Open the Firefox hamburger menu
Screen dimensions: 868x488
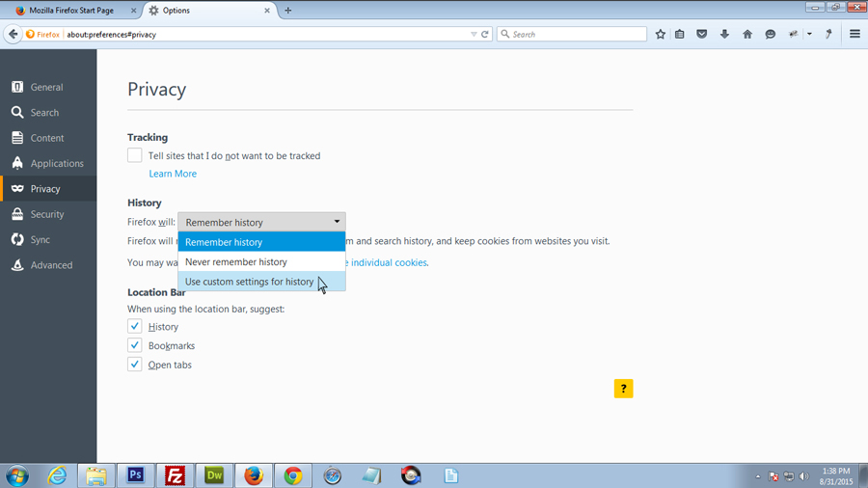854,35
